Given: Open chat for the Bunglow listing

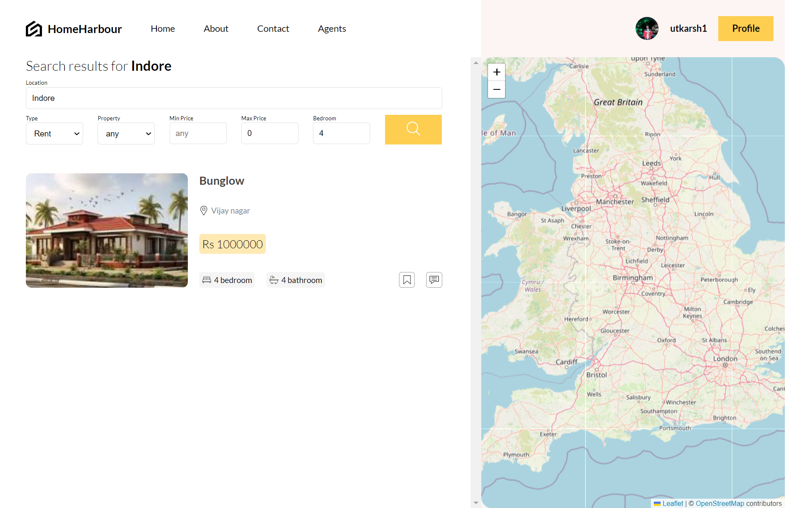Looking at the screenshot, I should (x=434, y=280).
